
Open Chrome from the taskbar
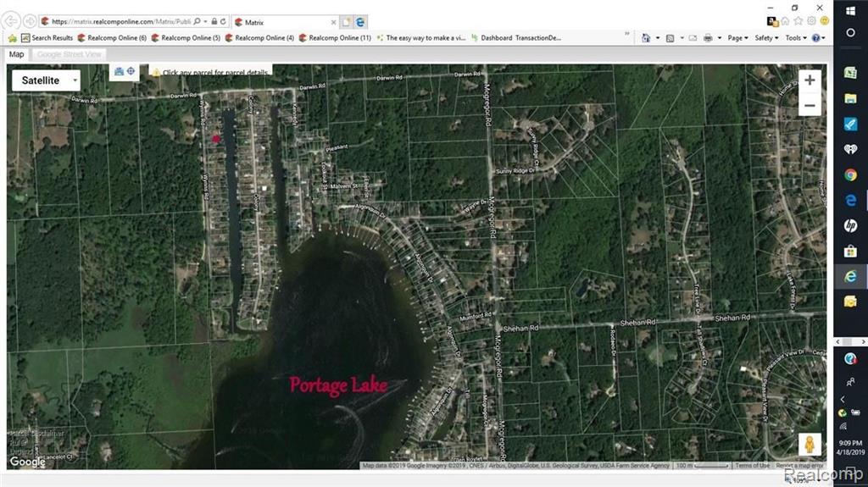(x=850, y=174)
